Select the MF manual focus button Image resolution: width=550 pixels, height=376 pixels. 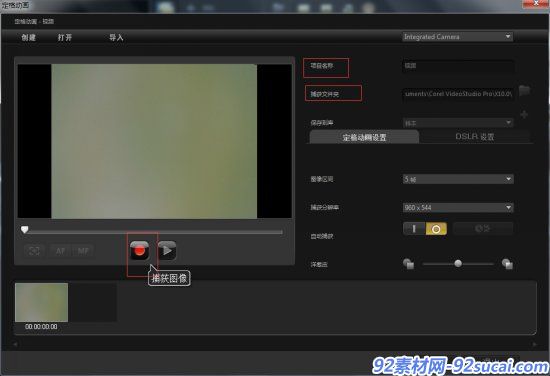tap(83, 251)
